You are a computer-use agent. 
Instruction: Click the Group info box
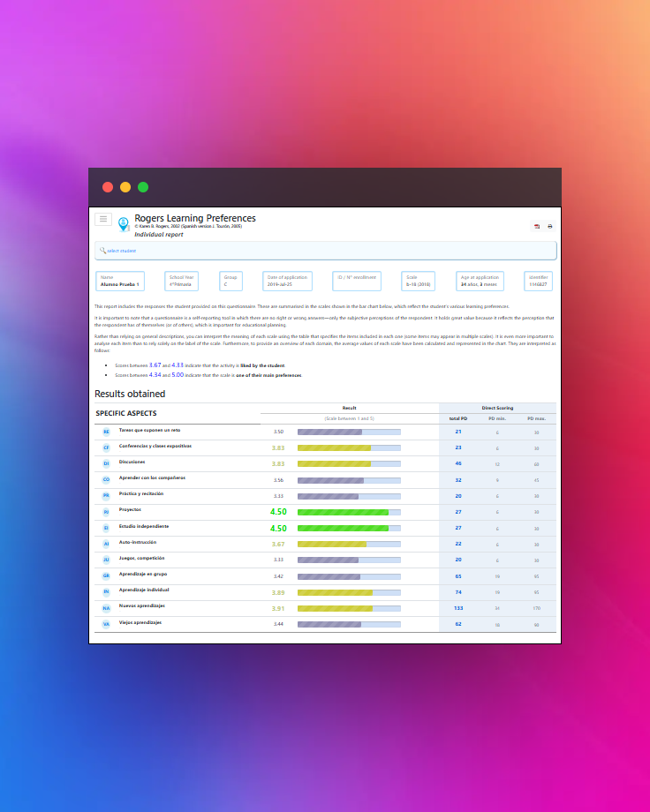coord(231,282)
